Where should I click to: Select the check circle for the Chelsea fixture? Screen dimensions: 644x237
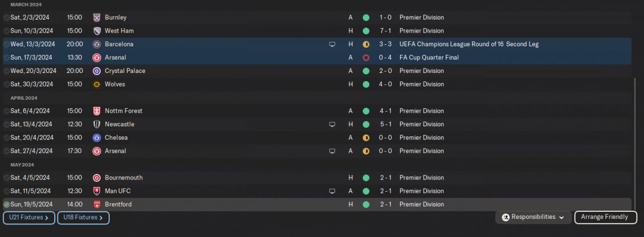(6, 138)
